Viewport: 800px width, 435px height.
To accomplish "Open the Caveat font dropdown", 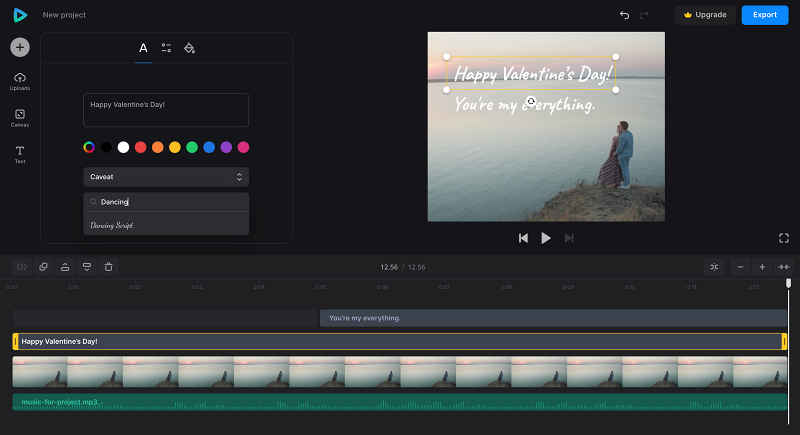I will (x=166, y=177).
